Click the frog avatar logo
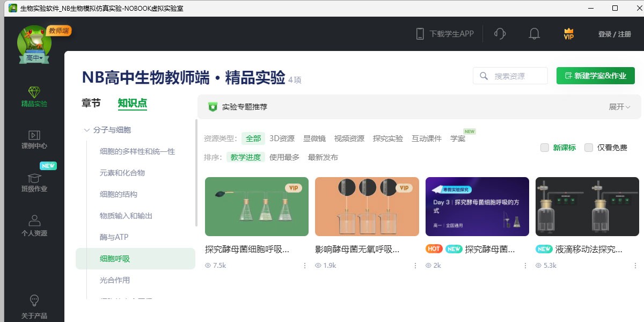Viewport: 644px width, 322px height. [34, 43]
